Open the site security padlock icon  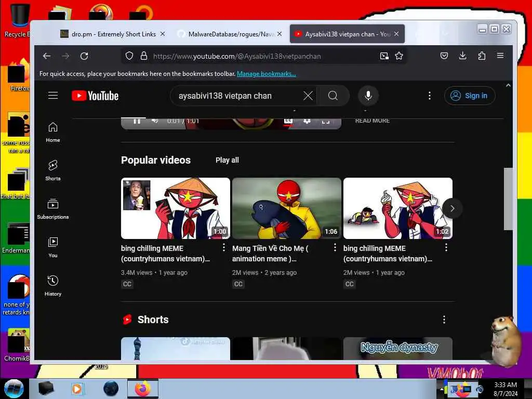pyautogui.click(x=144, y=56)
